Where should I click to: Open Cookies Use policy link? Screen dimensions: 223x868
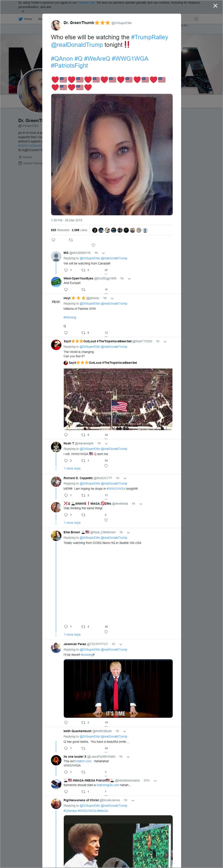(x=86, y=3)
